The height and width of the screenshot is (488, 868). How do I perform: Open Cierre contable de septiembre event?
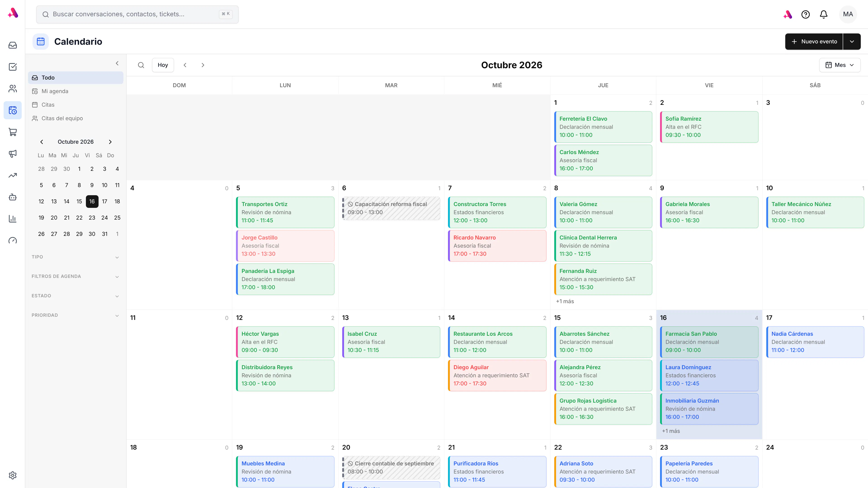point(391,468)
